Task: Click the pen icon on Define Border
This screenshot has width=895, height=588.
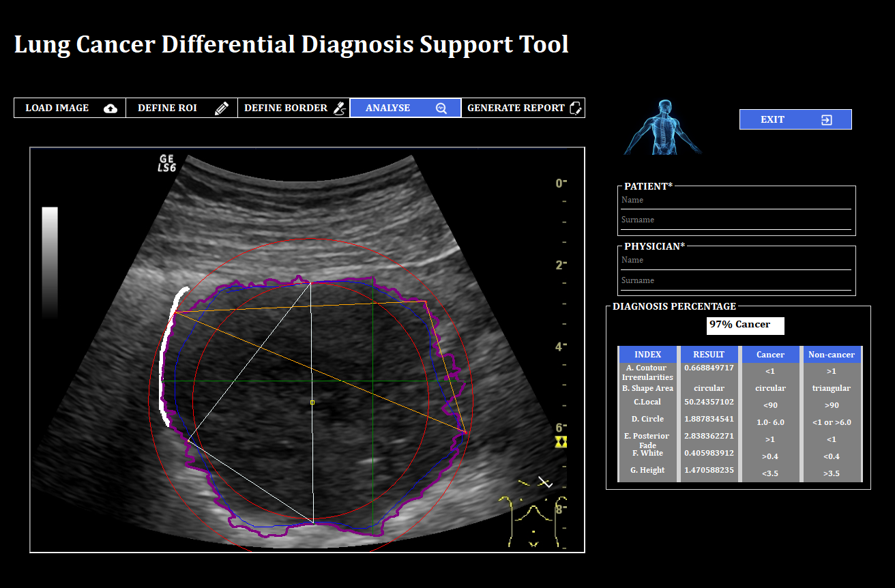Action: pyautogui.click(x=339, y=108)
